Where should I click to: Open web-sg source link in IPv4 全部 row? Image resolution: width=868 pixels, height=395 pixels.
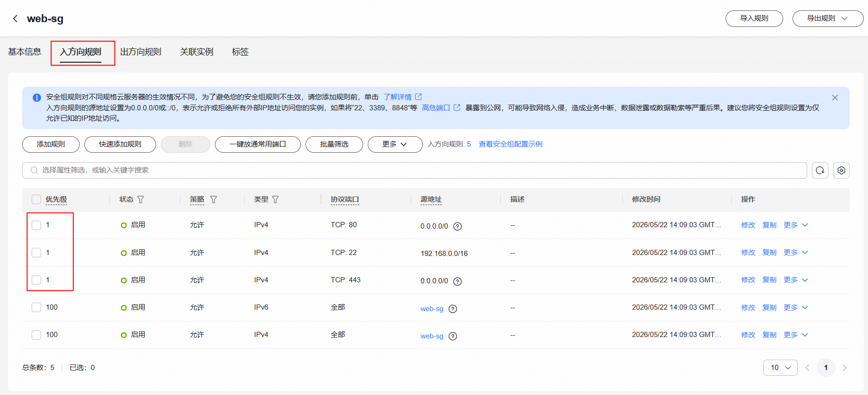(432, 336)
